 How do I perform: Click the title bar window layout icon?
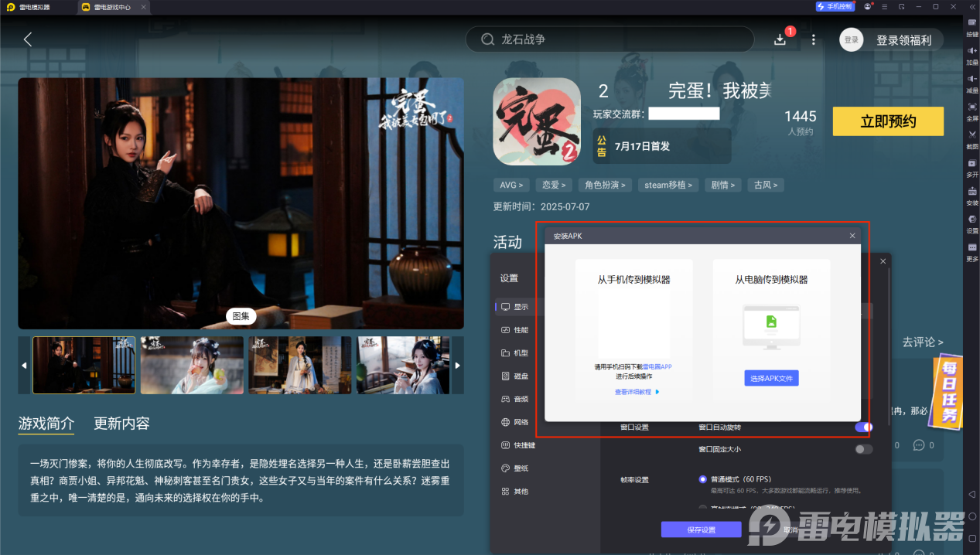click(902, 6)
